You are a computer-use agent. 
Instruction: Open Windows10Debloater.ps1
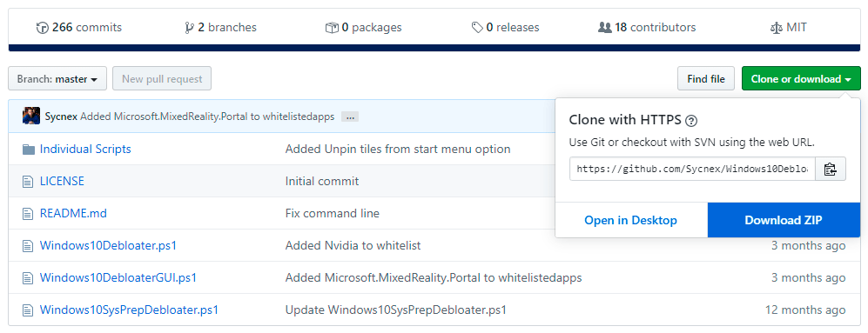point(108,245)
